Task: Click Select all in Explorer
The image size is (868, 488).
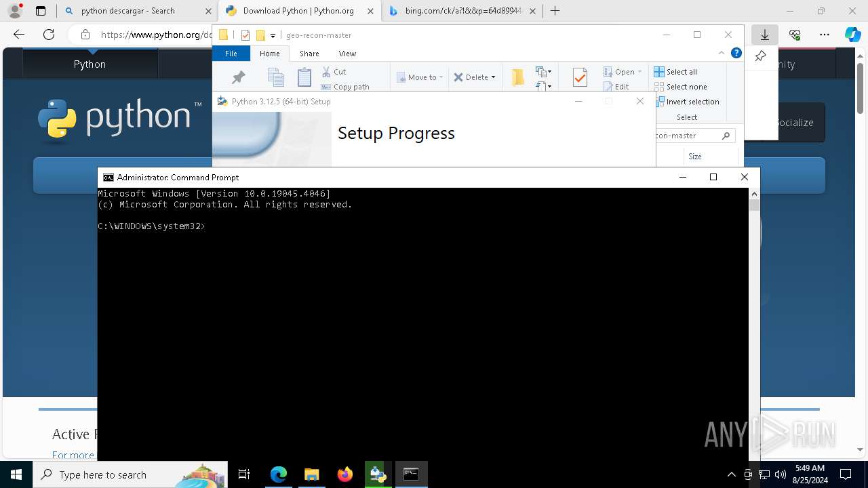Action: (675, 72)
